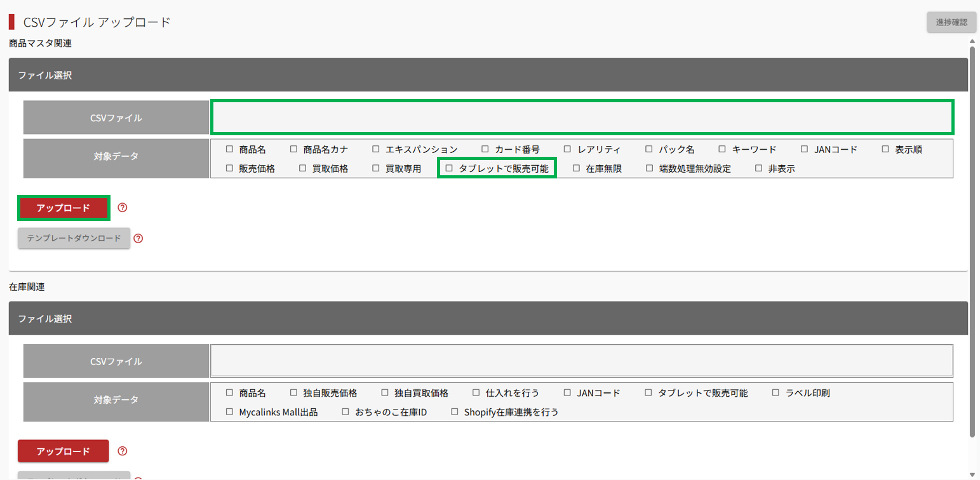Toggle the カード番号 checkbox
The height and width of the screenshot is (480, 980).
(485, 150)
